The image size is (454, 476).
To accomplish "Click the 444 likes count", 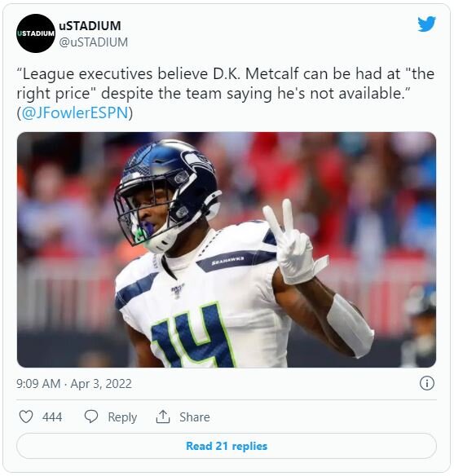I will 52,417.
